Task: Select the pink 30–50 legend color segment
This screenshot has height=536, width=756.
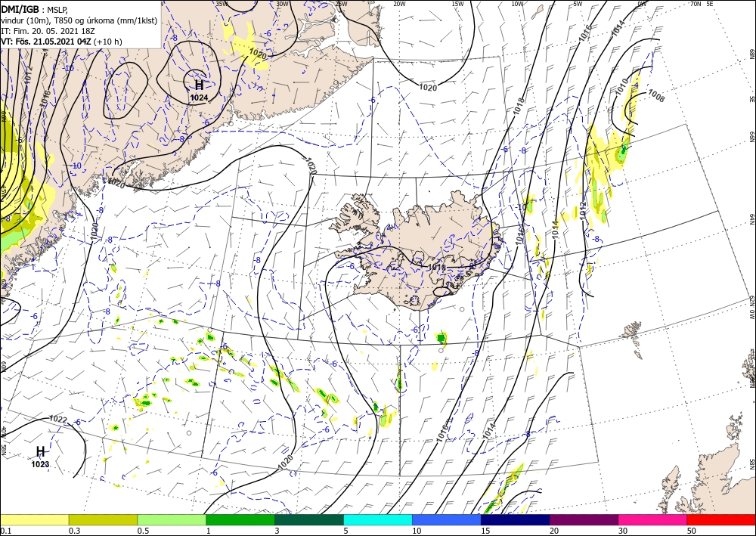Action: tap(653, 519)
